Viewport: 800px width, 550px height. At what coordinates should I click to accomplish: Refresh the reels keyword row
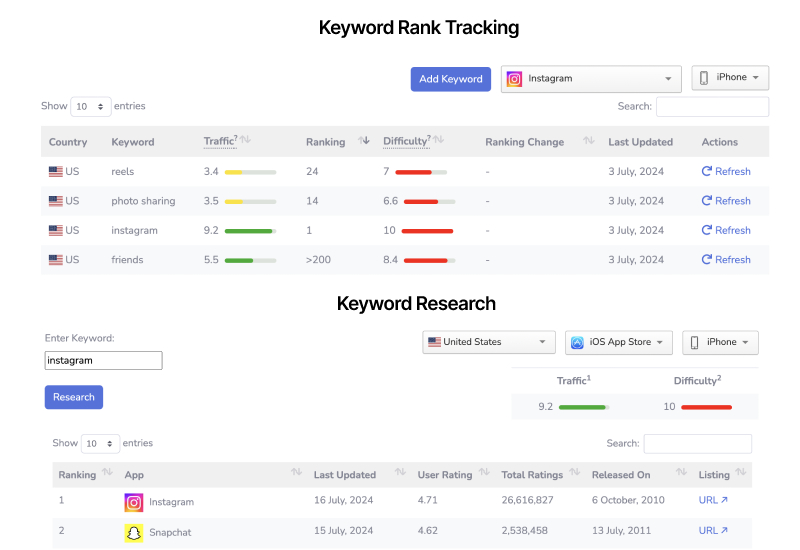tap(726, 171)
